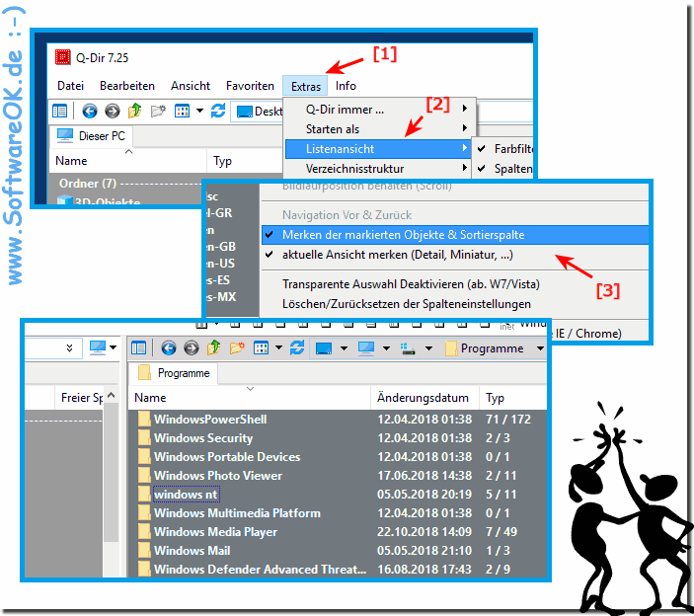Click folder-up icon in upper Q-Dir toolbar
694x616 pixels.
tap(134, 111)
